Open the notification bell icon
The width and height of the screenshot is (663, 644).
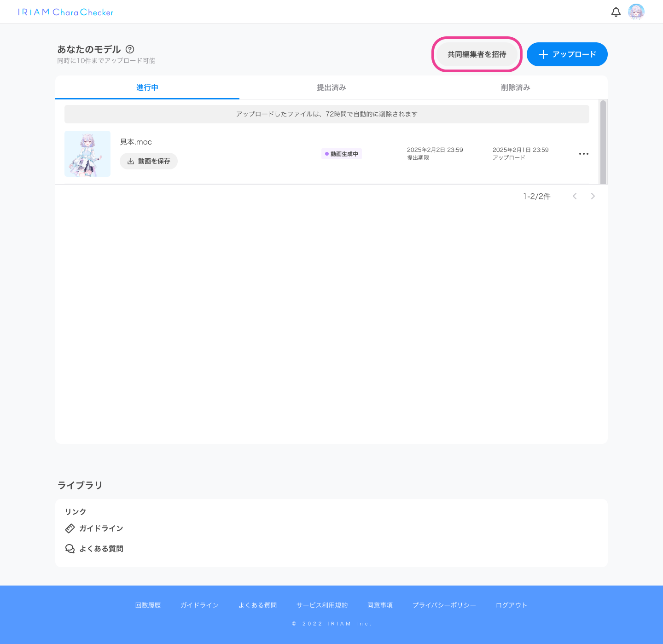(x=616, y=12)
